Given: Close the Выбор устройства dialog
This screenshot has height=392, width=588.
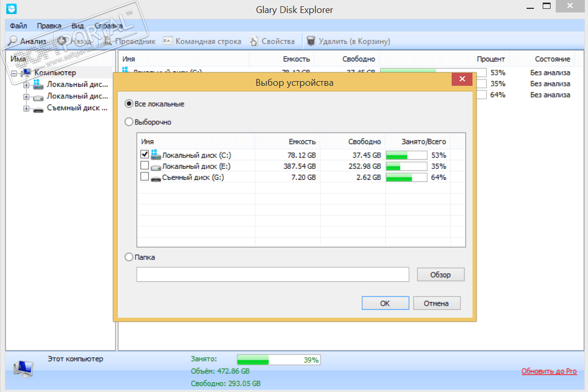Looking at the screenshot, I should (x=462, y=79).
